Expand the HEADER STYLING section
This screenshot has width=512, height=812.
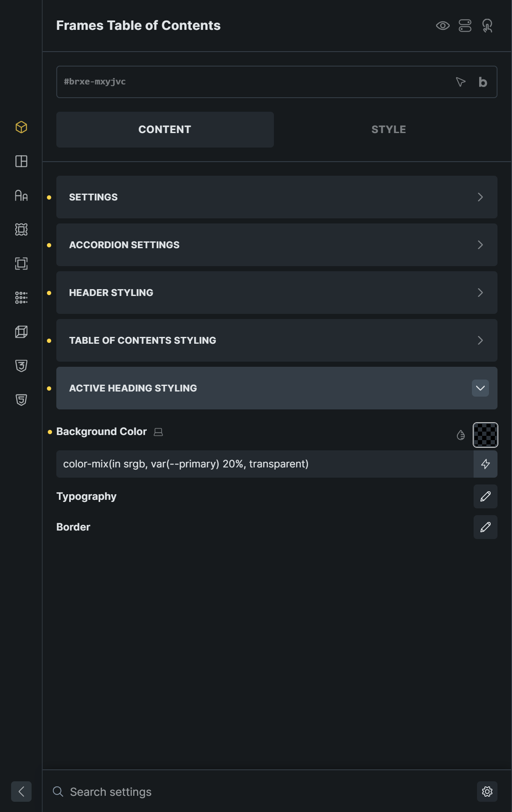(x=277, y=293)
